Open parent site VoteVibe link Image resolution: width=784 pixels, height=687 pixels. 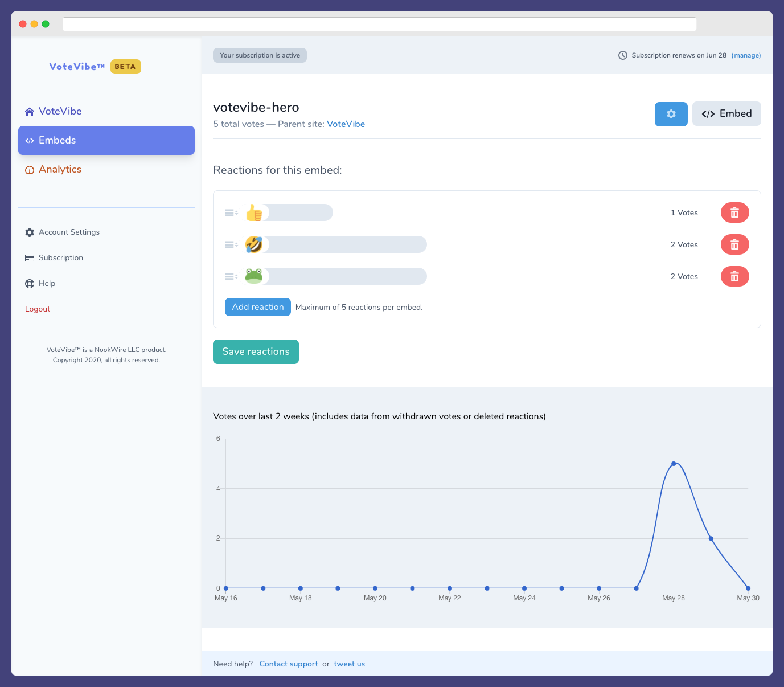click(346, 124)
